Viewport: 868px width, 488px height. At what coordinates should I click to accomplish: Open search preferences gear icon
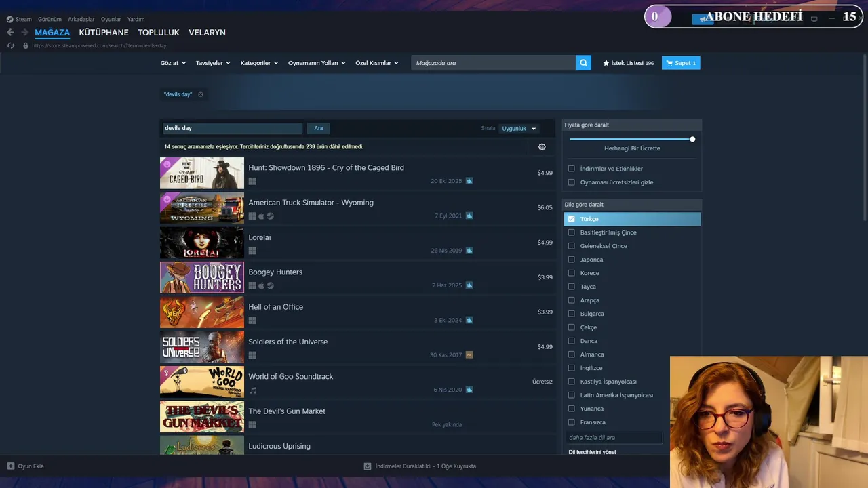542,147
